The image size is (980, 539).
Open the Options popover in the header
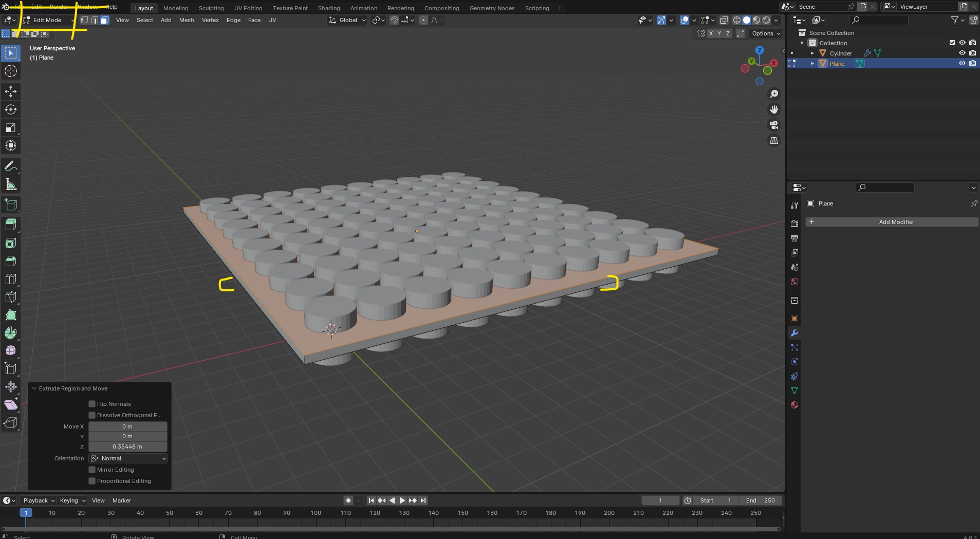click(765, 33)
